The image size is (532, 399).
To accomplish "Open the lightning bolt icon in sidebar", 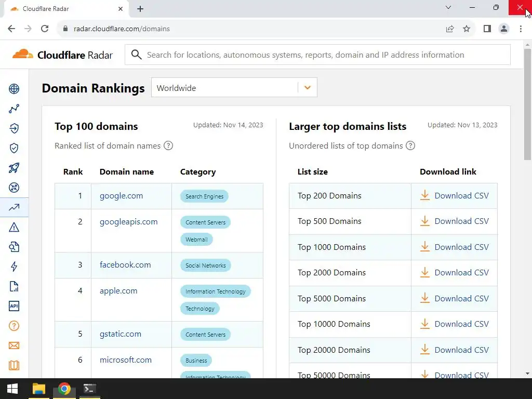I will [14, 267].
